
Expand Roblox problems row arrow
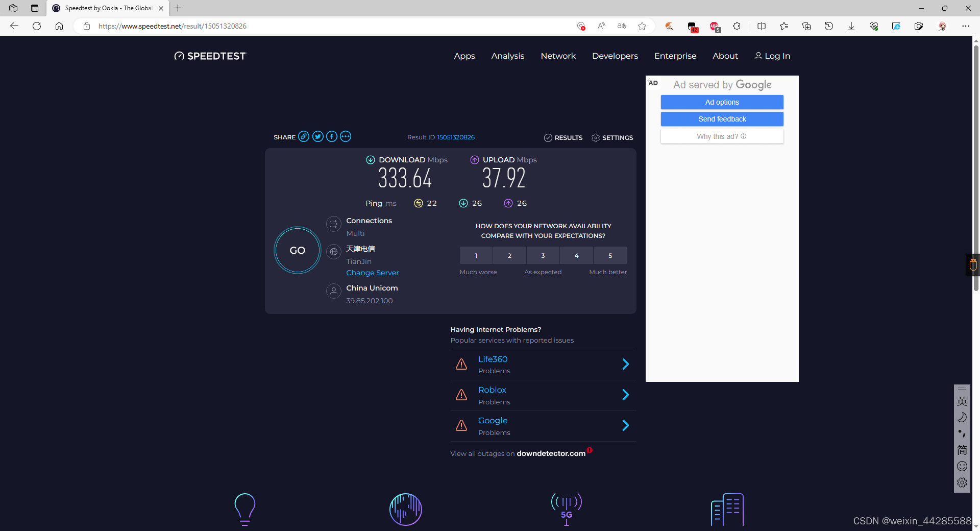[626, 395]
